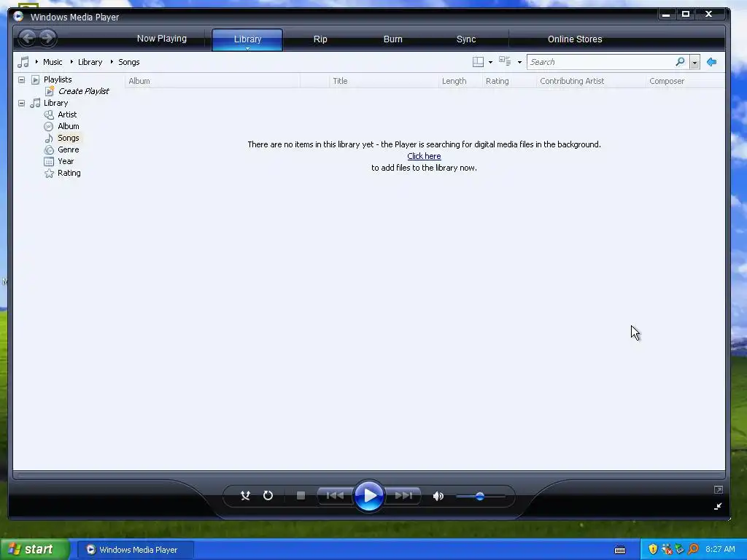
Task: Open Windows Security Alerts shield tray icon
Action: pos(653,549)
